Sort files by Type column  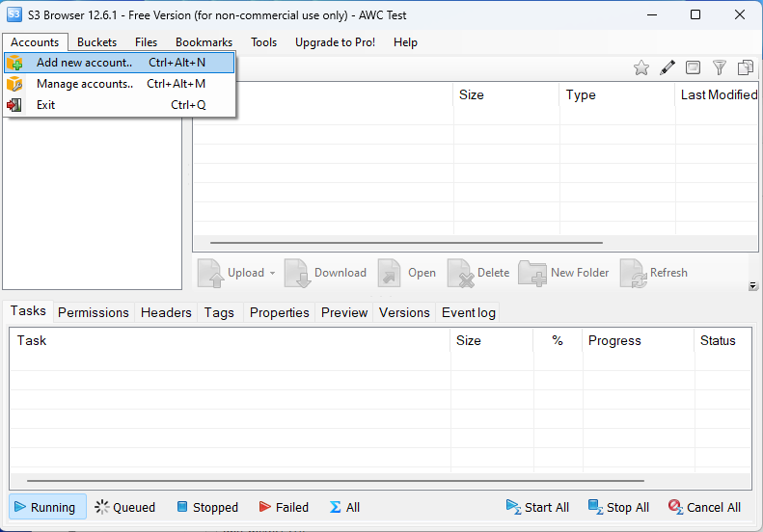point(617,94)
